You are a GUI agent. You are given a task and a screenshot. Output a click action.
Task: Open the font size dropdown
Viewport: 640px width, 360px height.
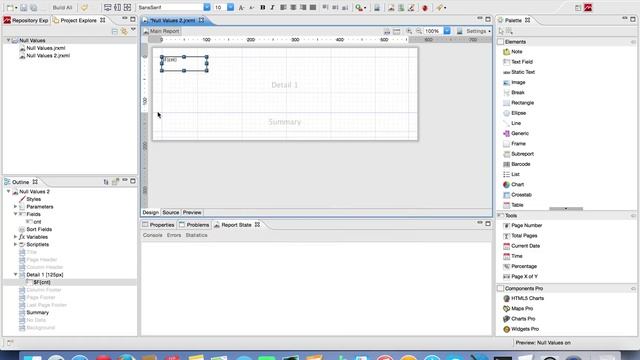pos(231,7)
